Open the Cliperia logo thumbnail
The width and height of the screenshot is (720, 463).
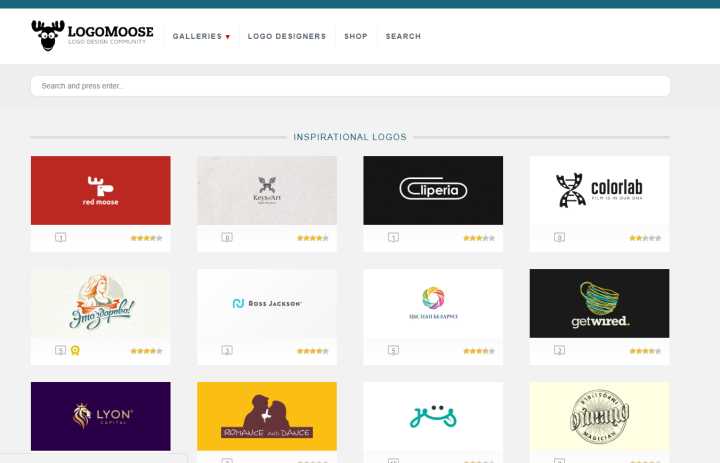pos(433,190)
